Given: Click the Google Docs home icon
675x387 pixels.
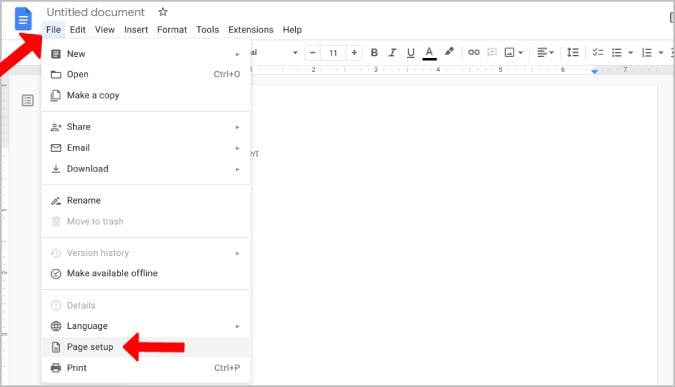Looking at the screenshot, I should click(23, 19).
